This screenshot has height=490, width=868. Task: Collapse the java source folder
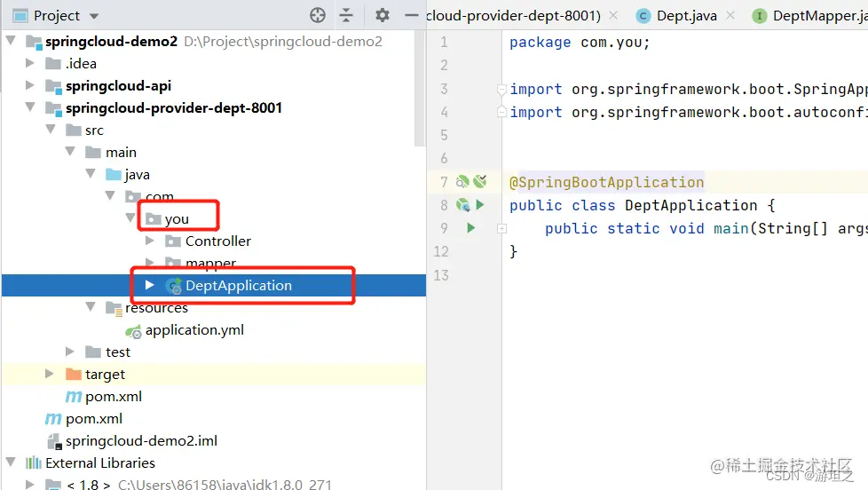point(91,173)
